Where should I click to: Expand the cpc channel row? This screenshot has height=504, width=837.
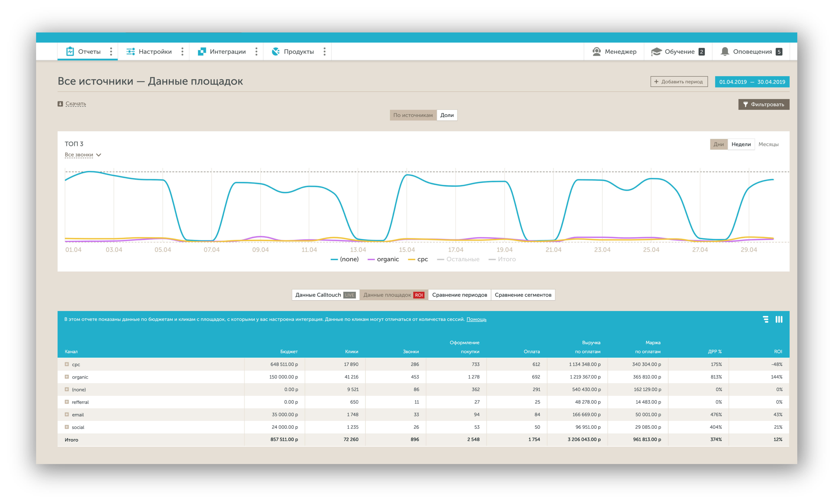(67, 364)
